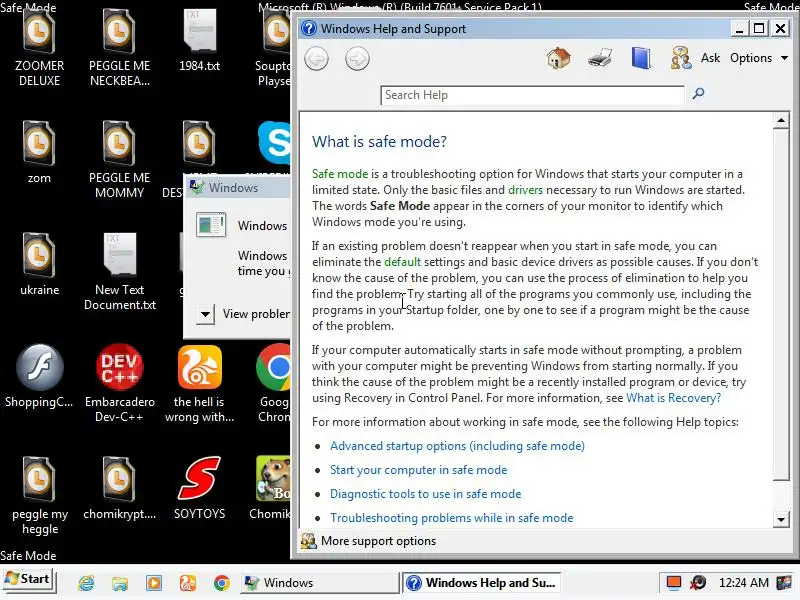This screenshot has width=800, height=600.
Task: Launch UC Browser from taskbar
Action: pos(188,583)
